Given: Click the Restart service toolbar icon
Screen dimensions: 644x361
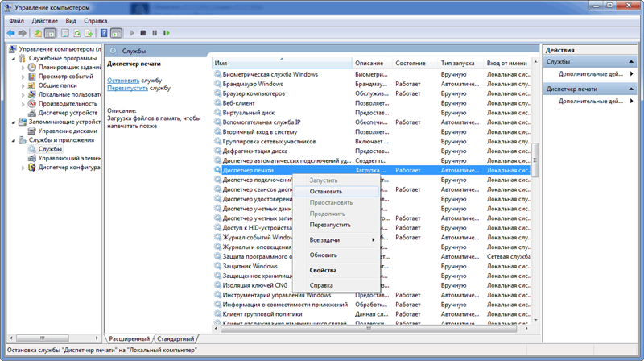Looking at the screenshot, I should (167, 33).
